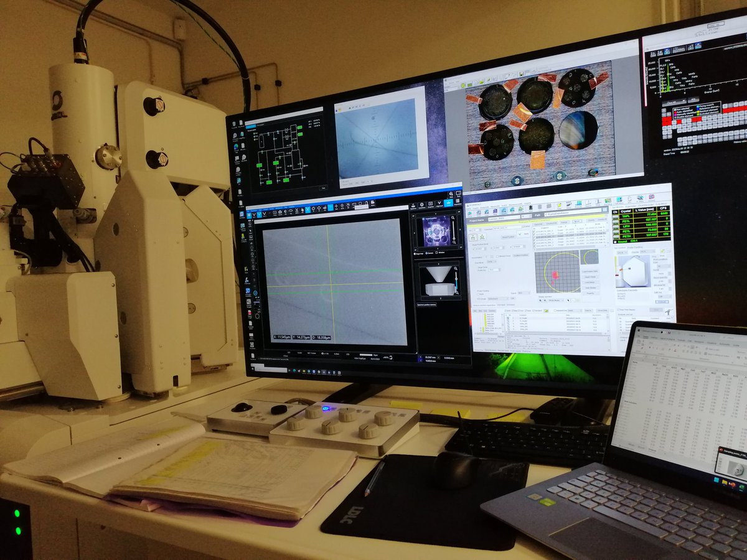Zoom in using the chamber view upper magnifier

pyautogui.click(x=456, y=268)
